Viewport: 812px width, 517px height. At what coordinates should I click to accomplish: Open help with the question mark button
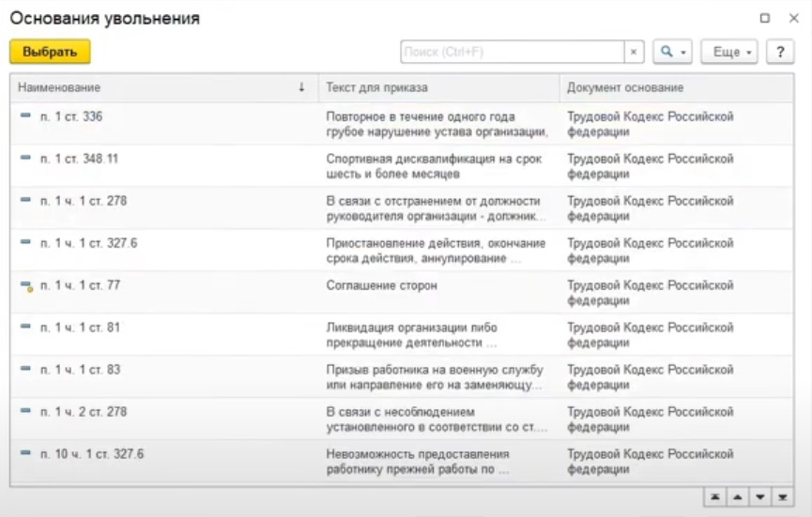(x=779, y=53)
